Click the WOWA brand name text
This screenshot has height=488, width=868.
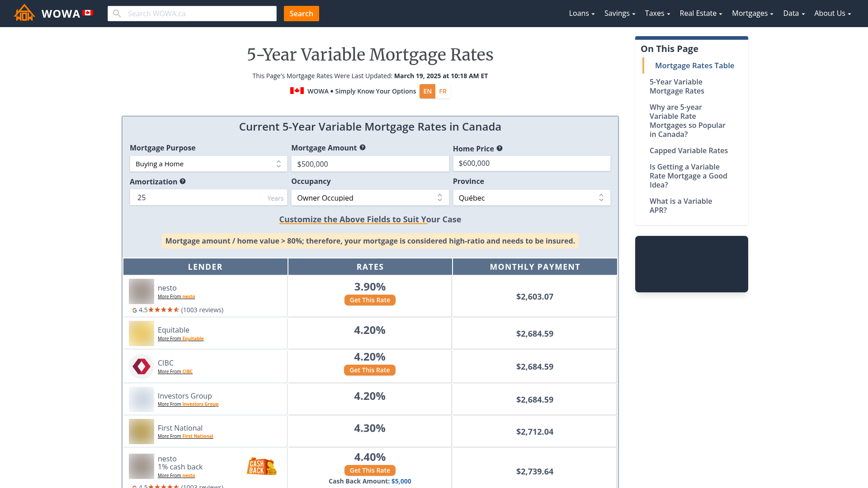click(61, 14)
